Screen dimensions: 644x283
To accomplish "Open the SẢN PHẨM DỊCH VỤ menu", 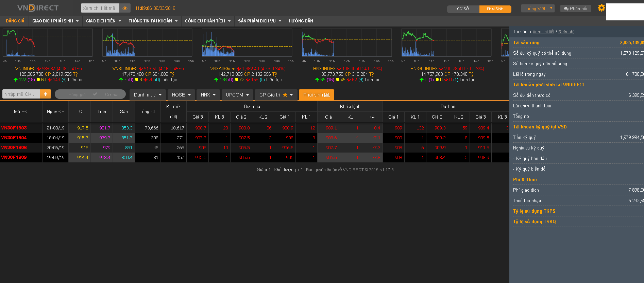I will [259, 21].
